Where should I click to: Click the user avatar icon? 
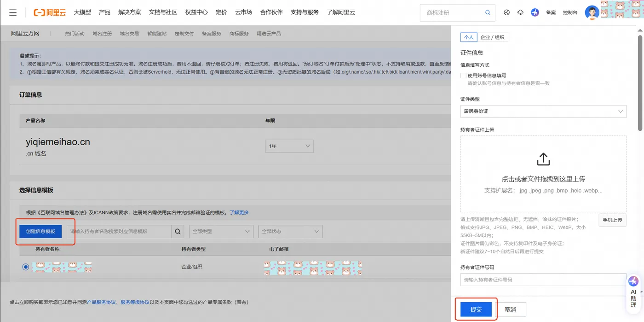592,12
